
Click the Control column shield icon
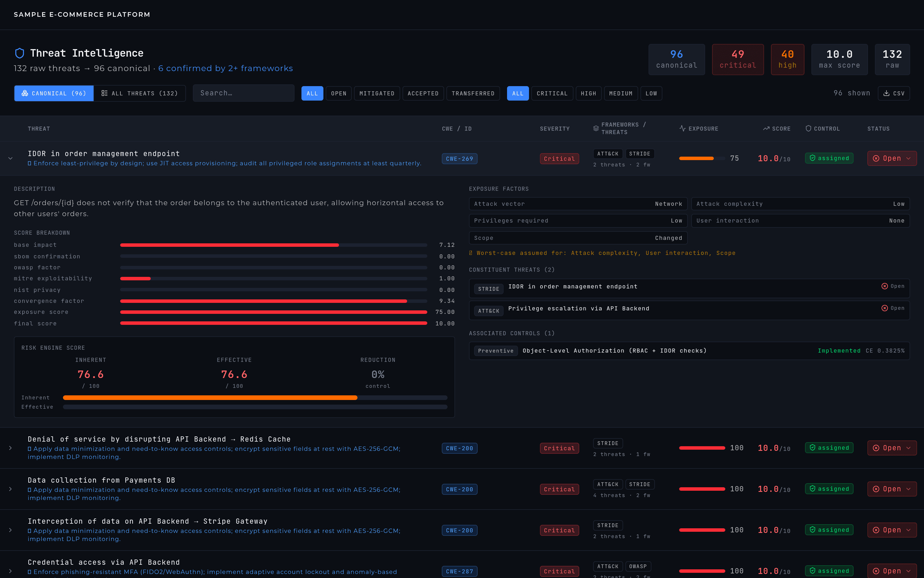pyautogui.click(x=808, y=128)
